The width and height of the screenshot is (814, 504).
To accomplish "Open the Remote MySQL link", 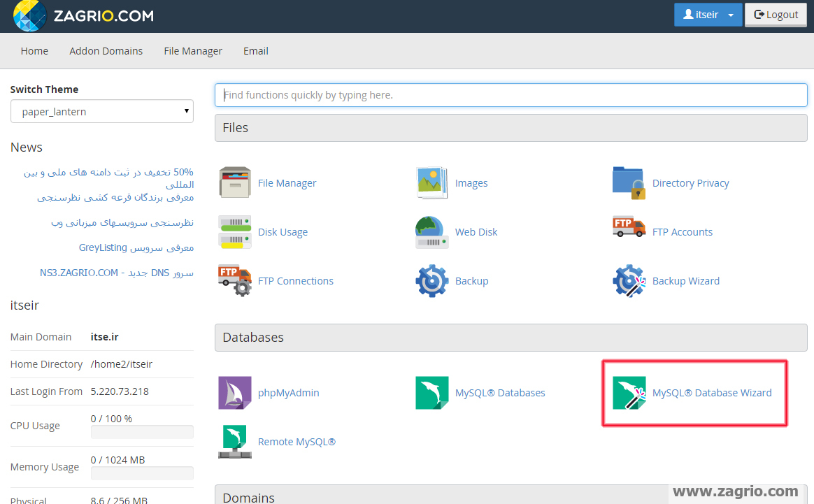I will click(297, 442).
